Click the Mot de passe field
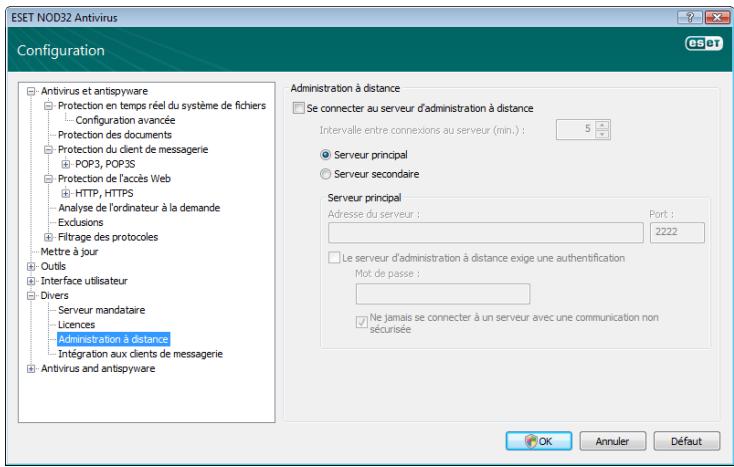Viewport: 734px width, 467px height. point(443,294)
